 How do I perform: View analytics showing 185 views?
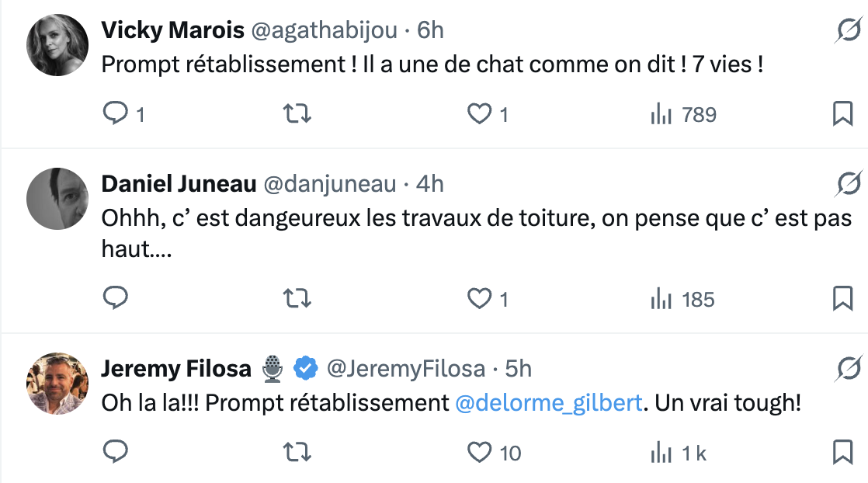[682, 298]
